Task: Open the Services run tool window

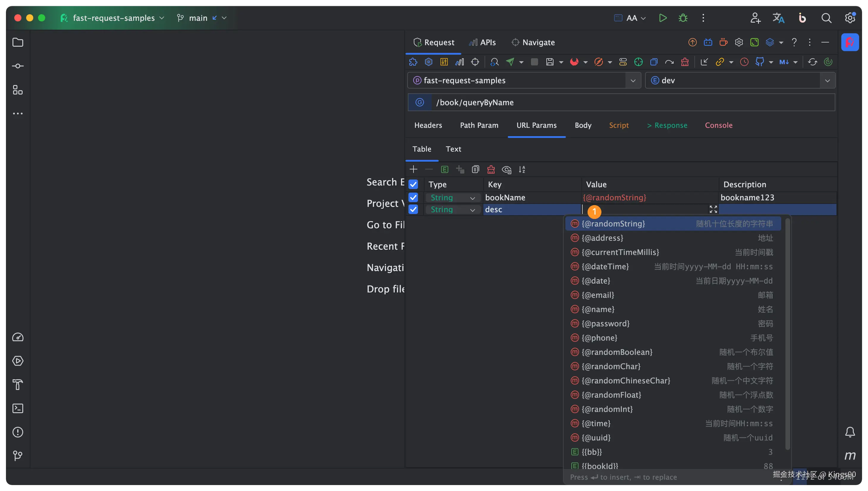Action: point(18,361)
